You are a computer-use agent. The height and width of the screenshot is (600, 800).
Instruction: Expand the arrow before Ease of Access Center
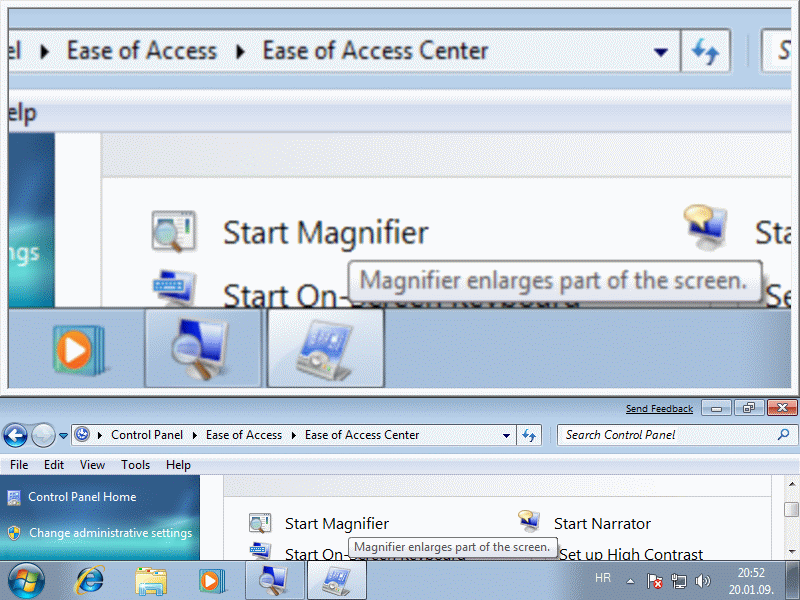(x=293, y=435)
